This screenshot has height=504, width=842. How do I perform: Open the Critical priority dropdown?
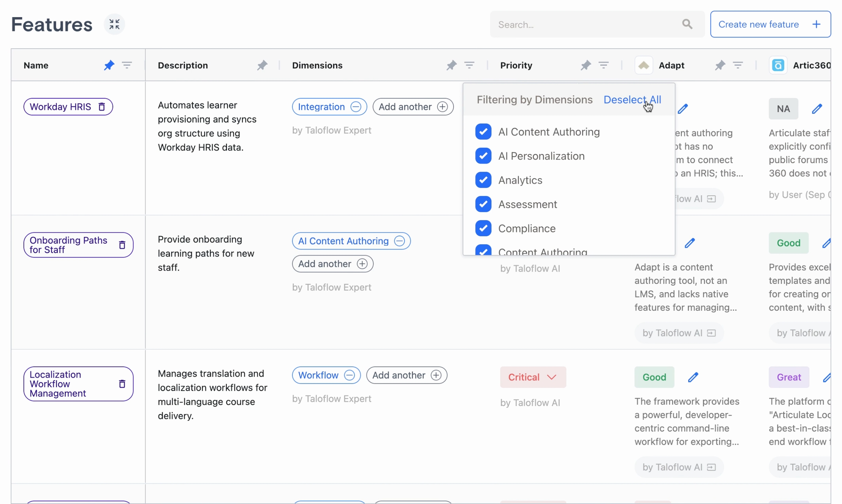point(533,377)
